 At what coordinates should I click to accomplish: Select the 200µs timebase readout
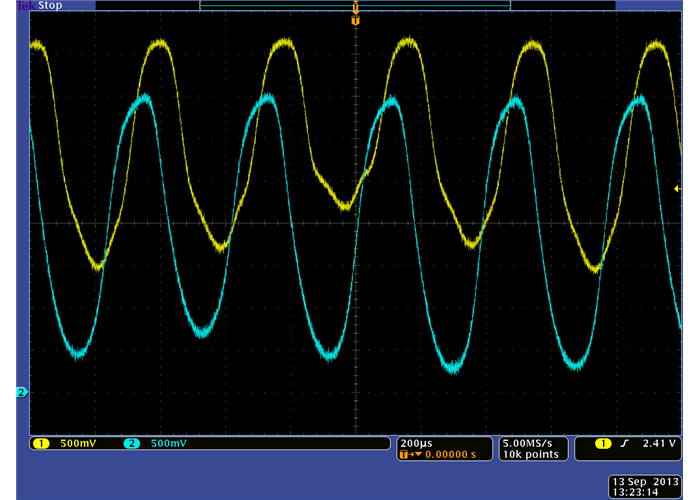(x=417, y=442)
